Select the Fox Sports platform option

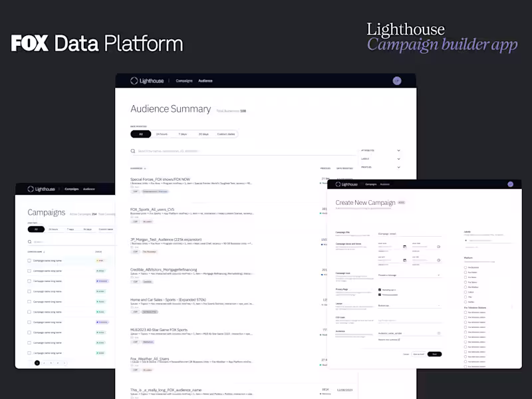click(465, 282)
